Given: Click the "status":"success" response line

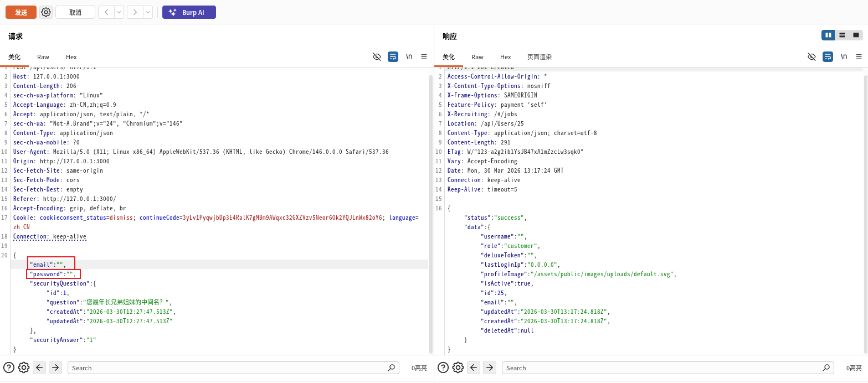Looking at the screenshot, I should coord(495,218).
